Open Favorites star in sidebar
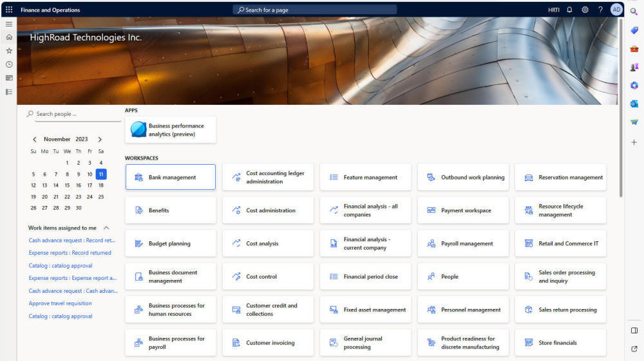 9,51
